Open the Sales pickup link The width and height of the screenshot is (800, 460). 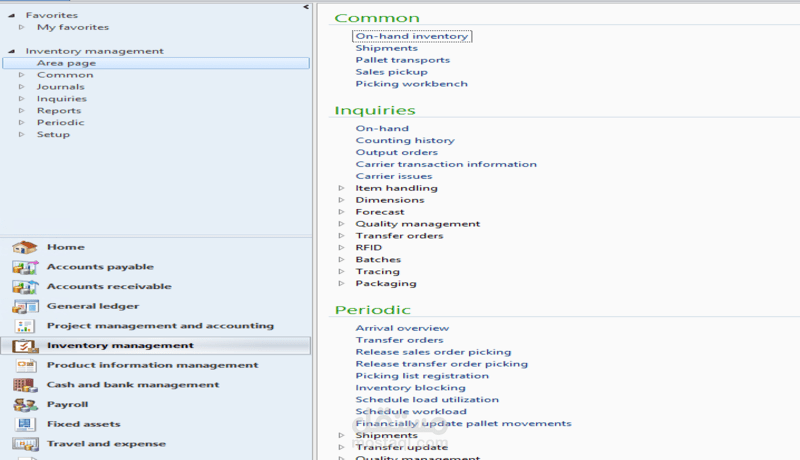click(x=391, y=72)
